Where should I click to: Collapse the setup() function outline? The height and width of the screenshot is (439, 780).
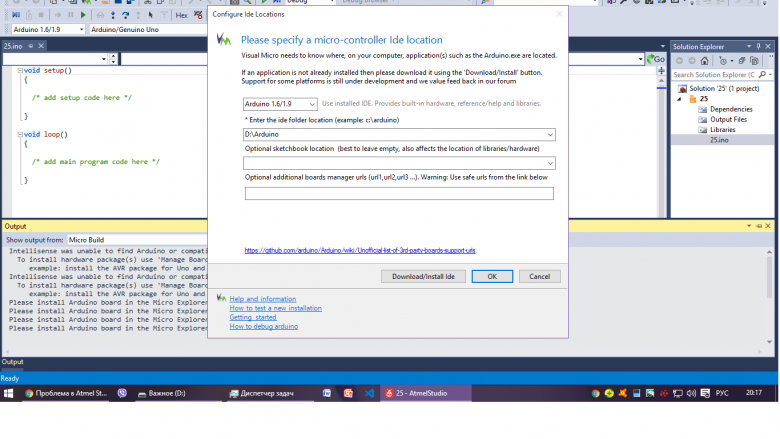click(x=20, y=71)
